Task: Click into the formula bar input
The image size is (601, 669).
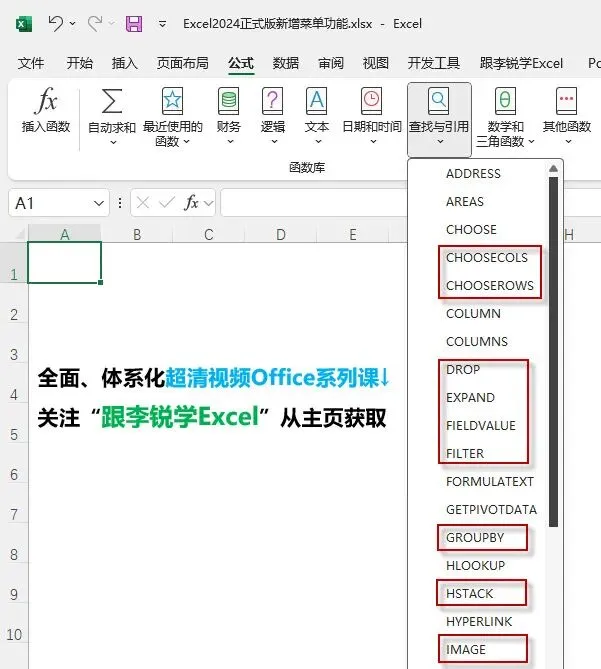Action: click(314, 203)
